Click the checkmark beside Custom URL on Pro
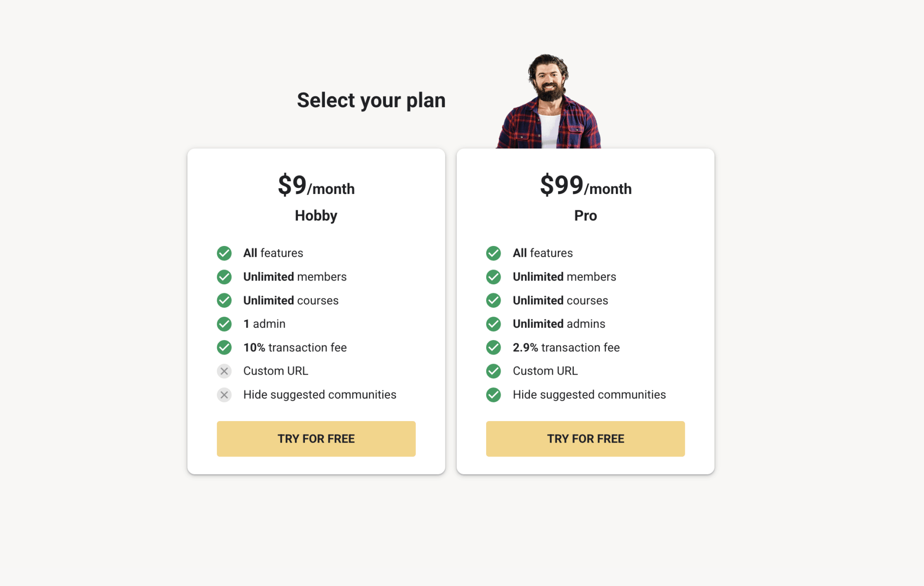Image resolution: width=924 pixels, height=586 pixels. point(494,371)
